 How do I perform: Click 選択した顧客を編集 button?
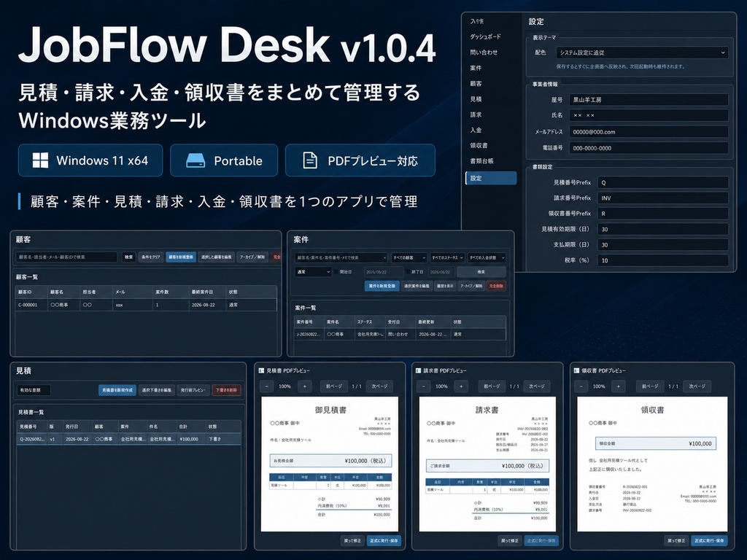coord(216,257)
